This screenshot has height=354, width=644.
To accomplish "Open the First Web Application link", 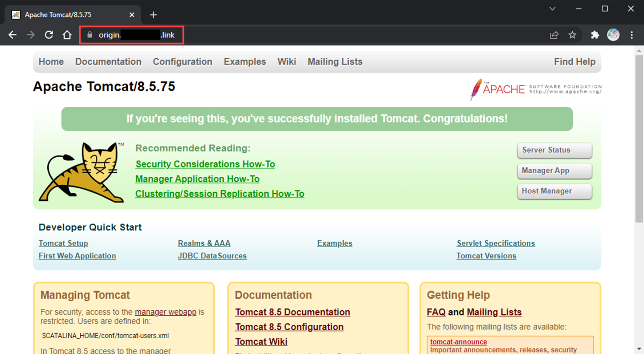I will click(x=77, y=256).
